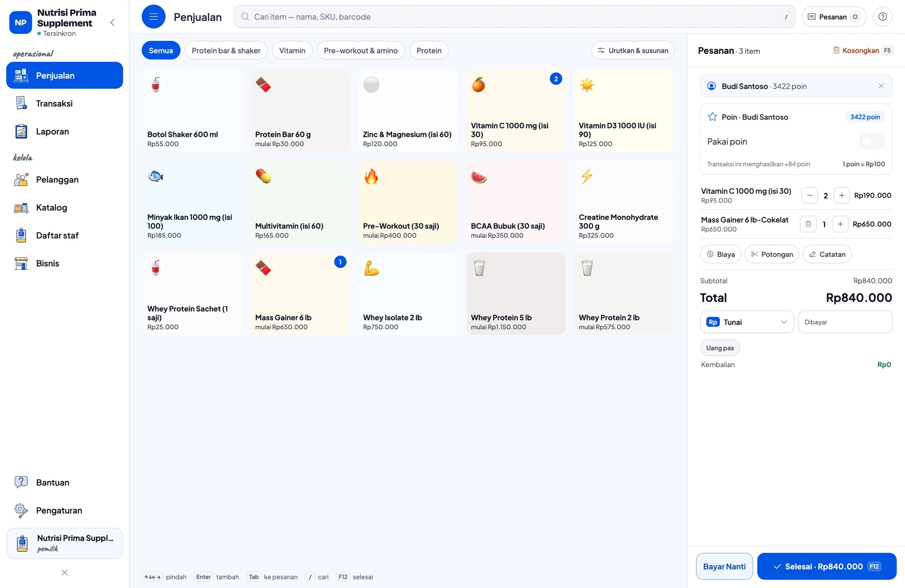Decrease Vitamin C 1000 mg quantity
This screenshot has height=588, width=905.
tap(810, 195)
